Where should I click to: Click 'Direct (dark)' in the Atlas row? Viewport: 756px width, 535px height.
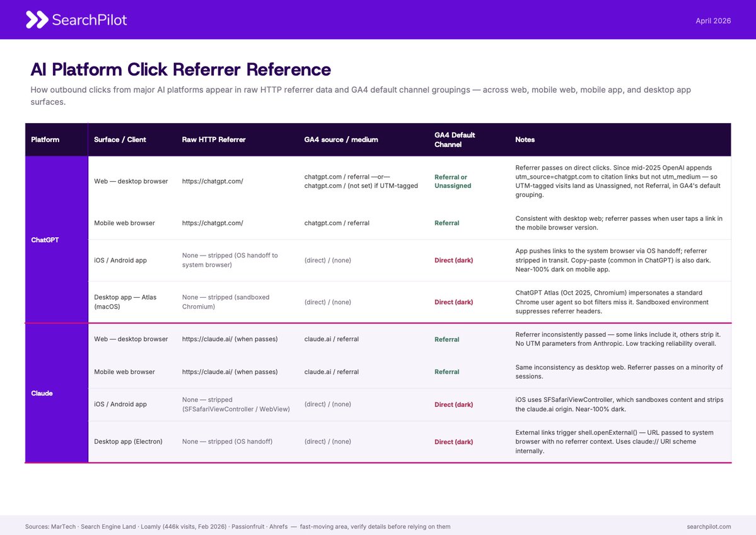click(454, 302)
